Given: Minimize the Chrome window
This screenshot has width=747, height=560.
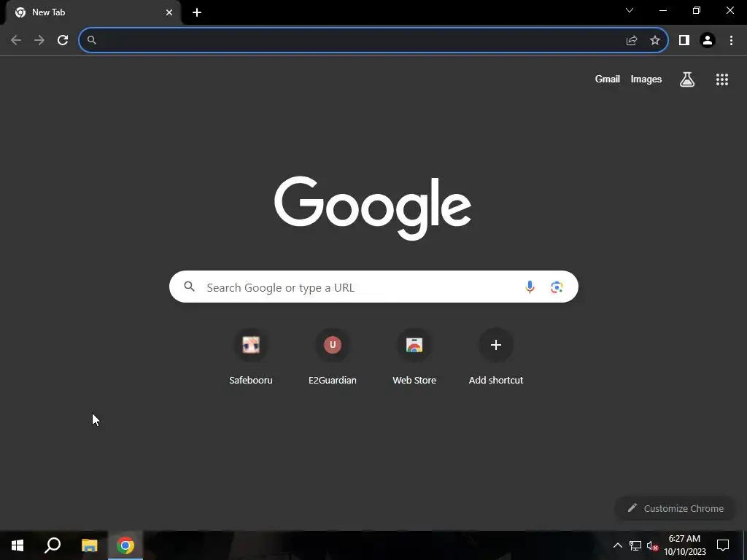Looking at the screenshot, I should tap(663, 10).
